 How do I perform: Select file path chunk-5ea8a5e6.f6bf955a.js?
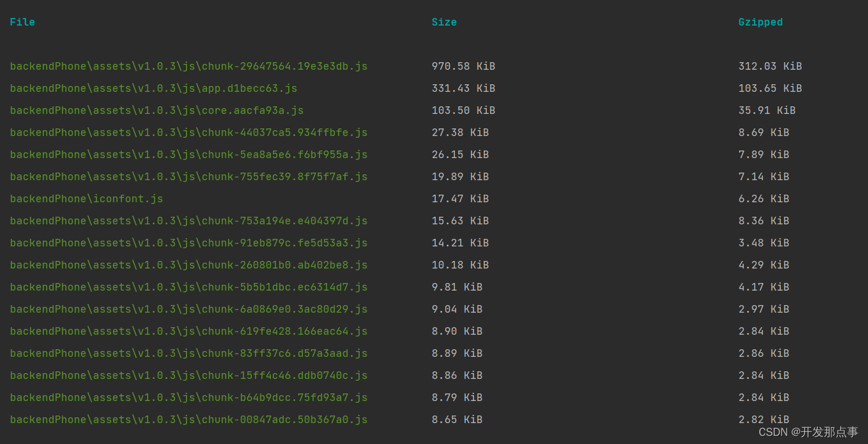coord(189,155)
